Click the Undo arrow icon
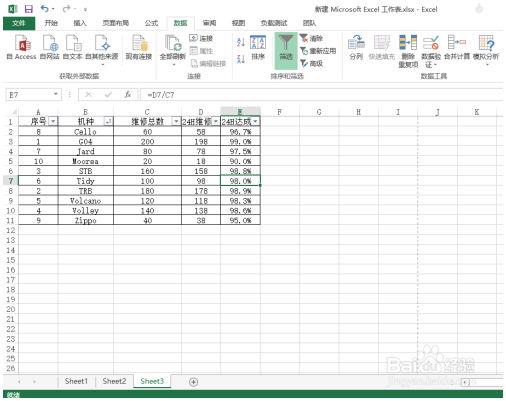Viewport: 506px width, 401px height. coord(44,9)
